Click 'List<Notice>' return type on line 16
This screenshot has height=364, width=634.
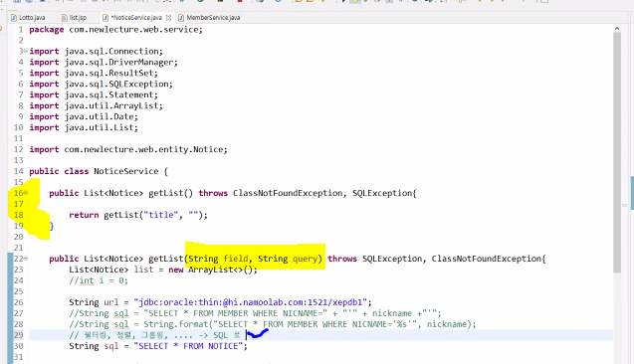[x=113, y=193]
